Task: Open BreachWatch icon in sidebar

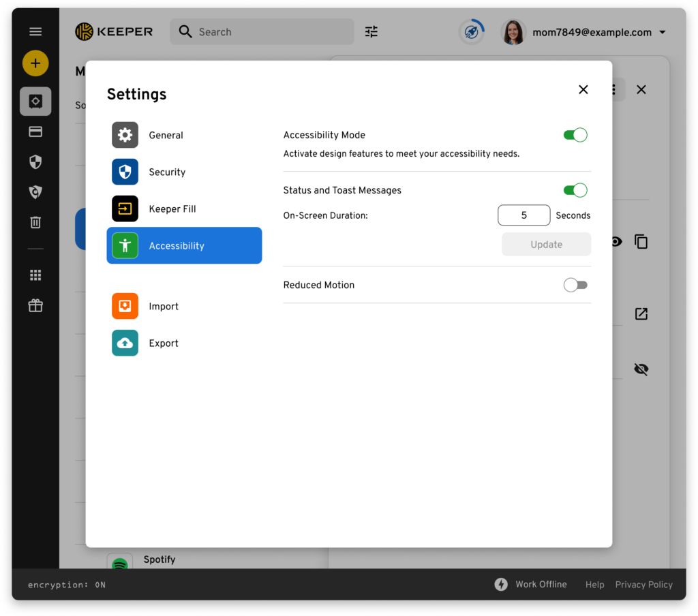Action: (35, 192)
